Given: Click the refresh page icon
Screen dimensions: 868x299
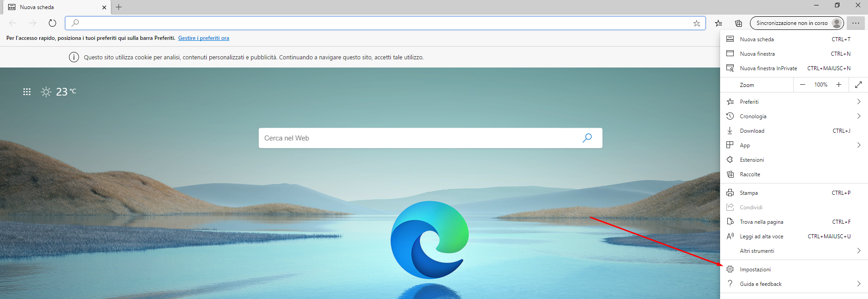Looking at the screenshot, I should coord(52,23).
